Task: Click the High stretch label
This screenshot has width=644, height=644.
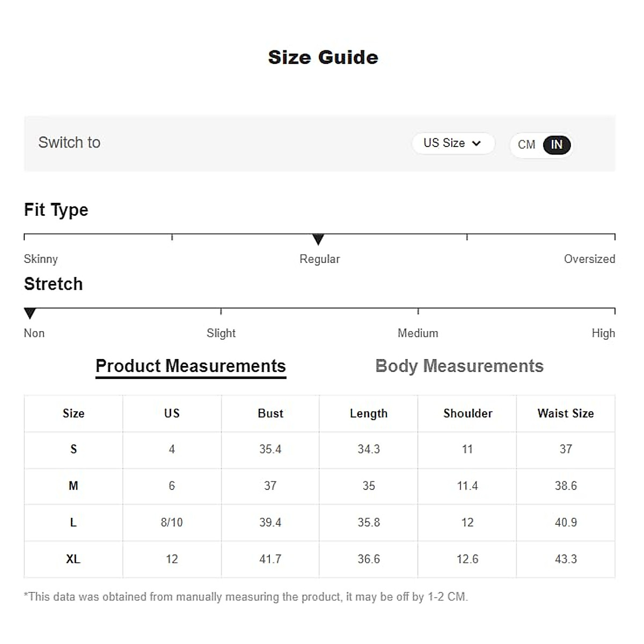Action: coord(603,333)
